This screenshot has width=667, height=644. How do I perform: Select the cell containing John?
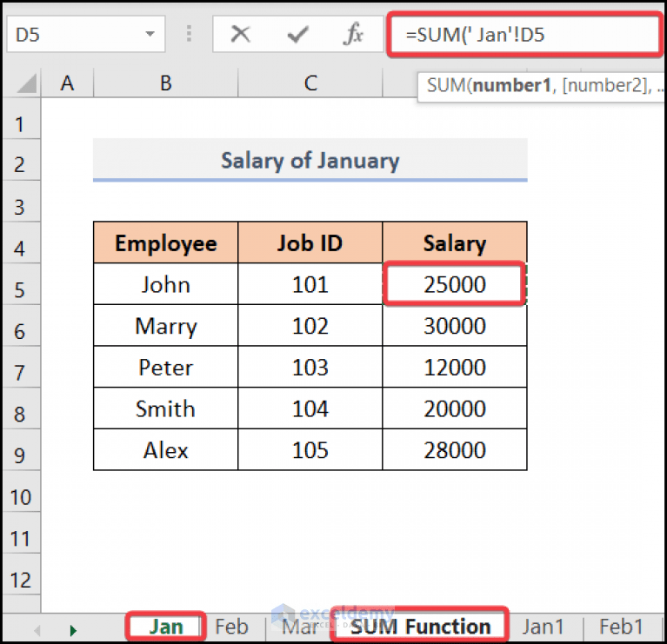166,284
